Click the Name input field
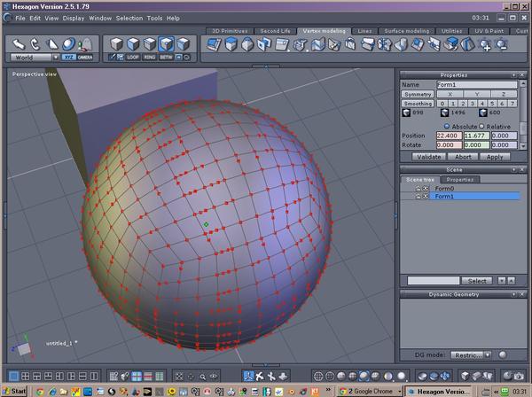This screenshot has height=397, width=532. [477, 84]
